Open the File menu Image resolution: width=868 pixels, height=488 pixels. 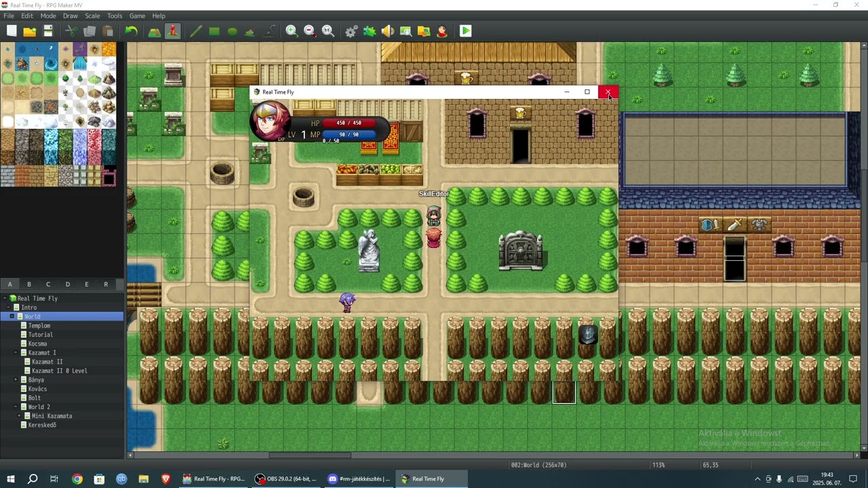pyautogui.click(x=9, y=16)
